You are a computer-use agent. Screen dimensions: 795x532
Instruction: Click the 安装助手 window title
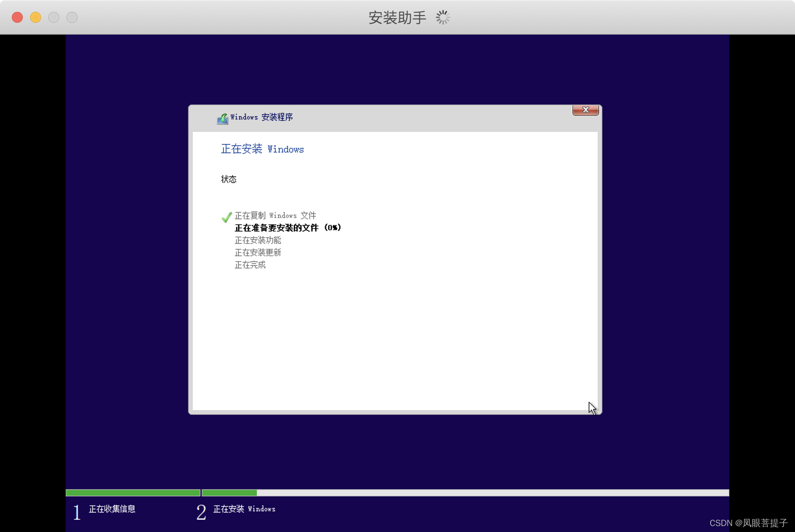coord(397,17)
